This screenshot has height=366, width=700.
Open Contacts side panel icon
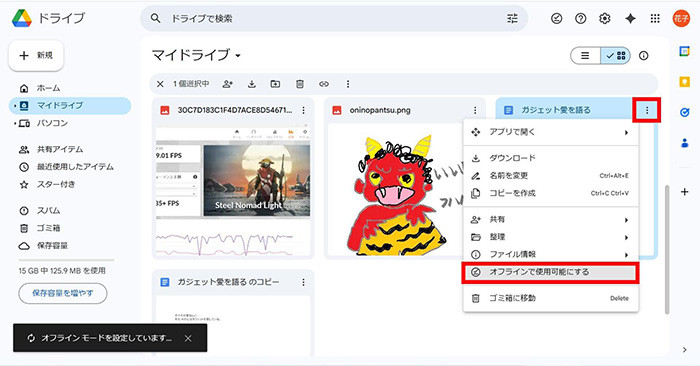click(x=684, y=143)
